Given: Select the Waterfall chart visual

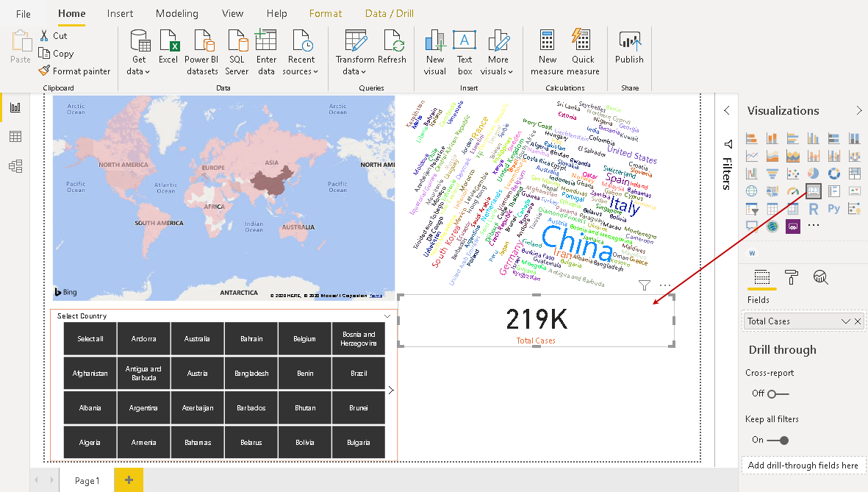Looking at the screenshot, I should pos(751,174).
